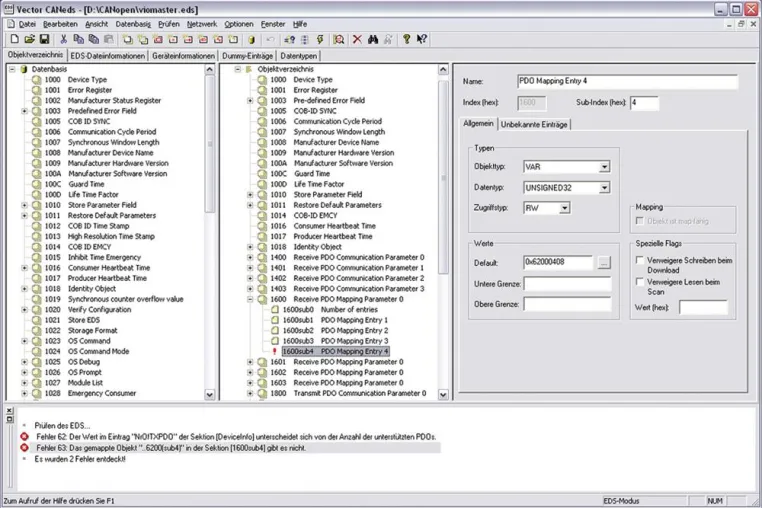
Task: Expand 1003 Predefined Error Field in Datenbasis
Action: (24, 111)
